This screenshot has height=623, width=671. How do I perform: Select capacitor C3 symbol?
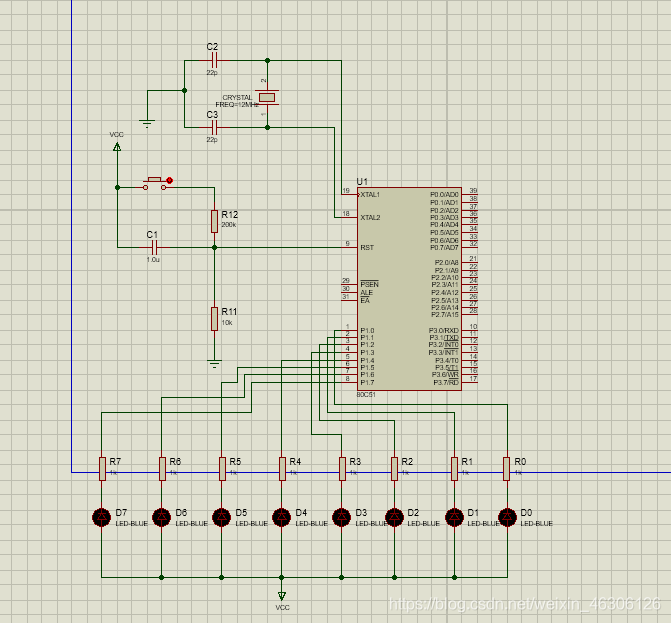tap(214, 128)
